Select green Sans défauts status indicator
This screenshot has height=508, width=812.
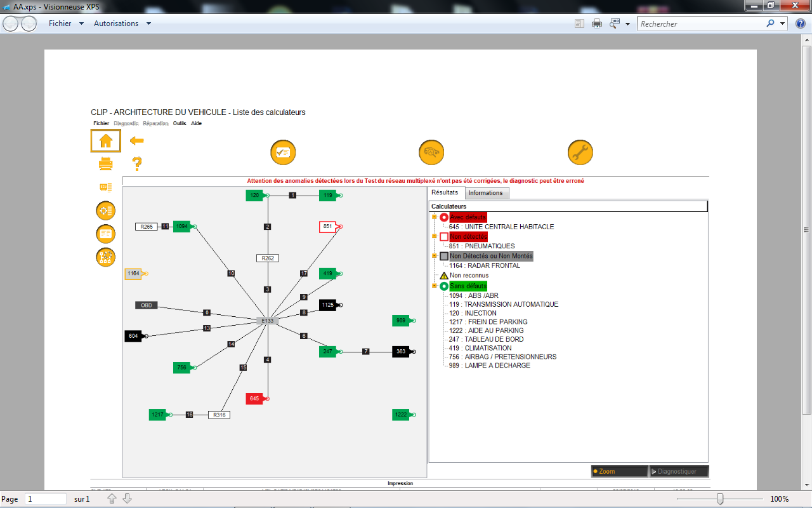click(x=444, y=286)
